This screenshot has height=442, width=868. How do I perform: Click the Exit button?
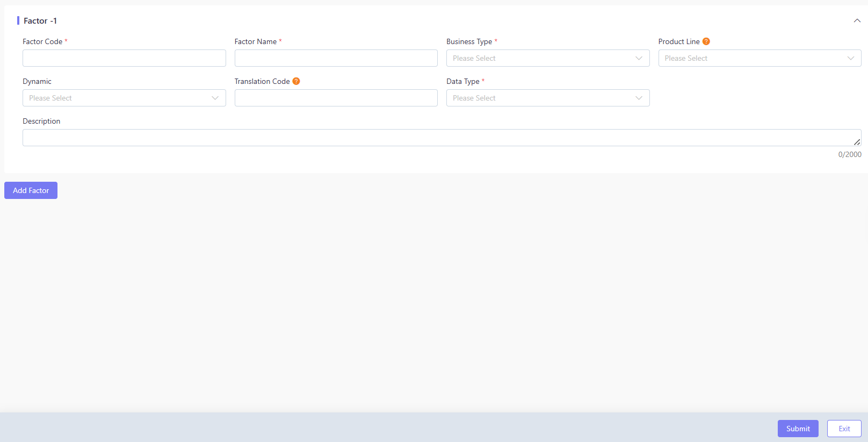coord(844,429)
